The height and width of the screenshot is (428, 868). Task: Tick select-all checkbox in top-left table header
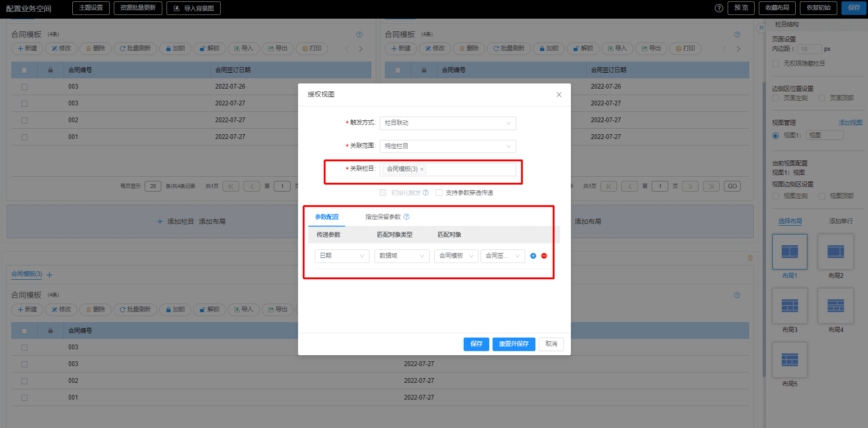click(24, 70)
